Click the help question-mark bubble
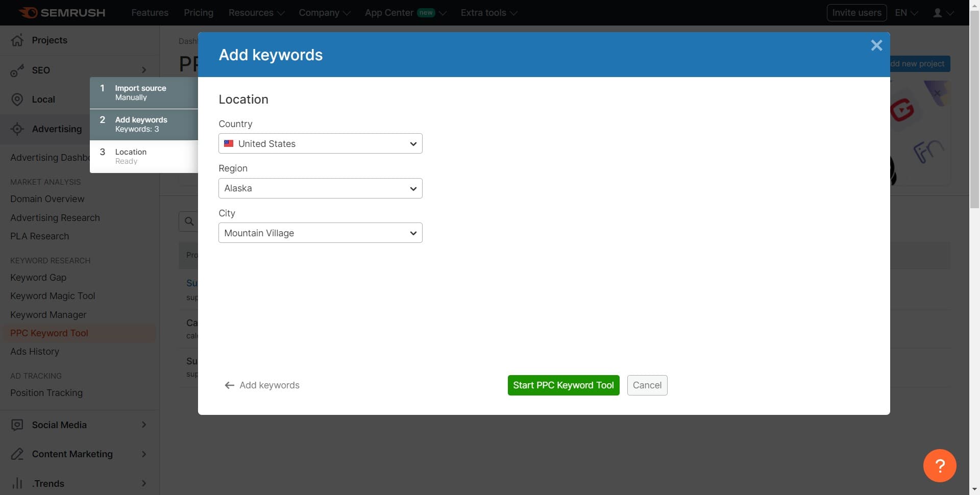The image size is (980, 495). 940,465
